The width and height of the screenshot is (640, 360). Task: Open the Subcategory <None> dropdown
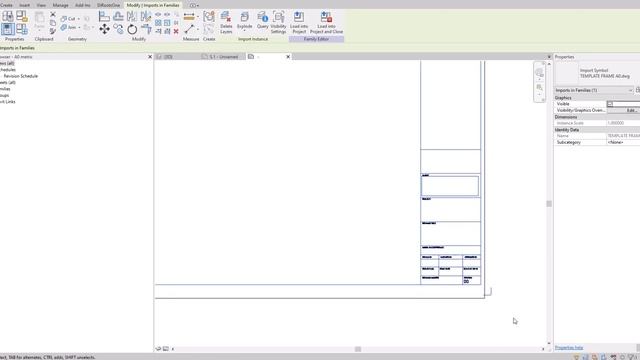623,142
